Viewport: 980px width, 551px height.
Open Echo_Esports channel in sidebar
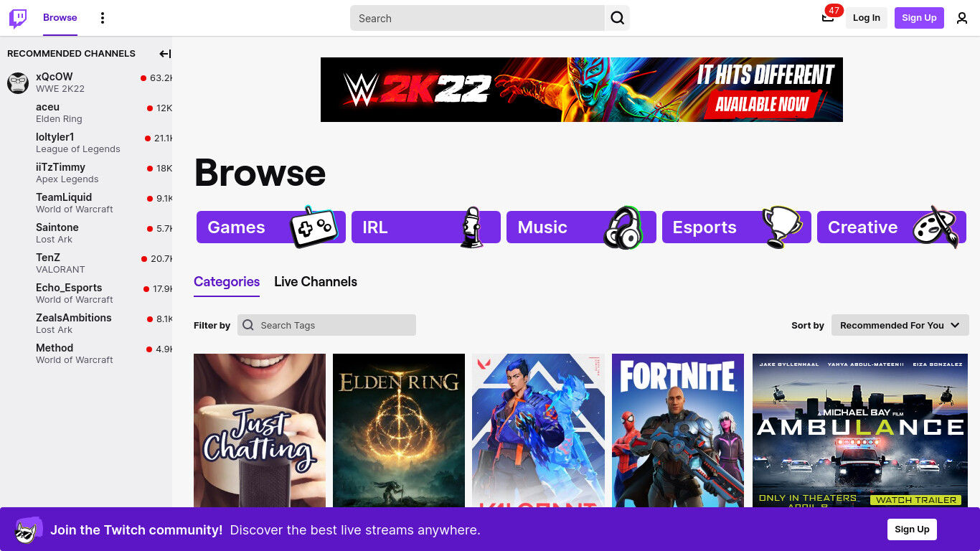pyautogui.click(x=86, y=293)
